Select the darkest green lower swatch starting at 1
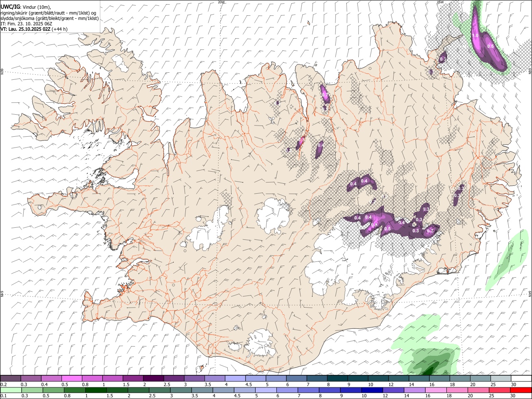 pos(96,390)
